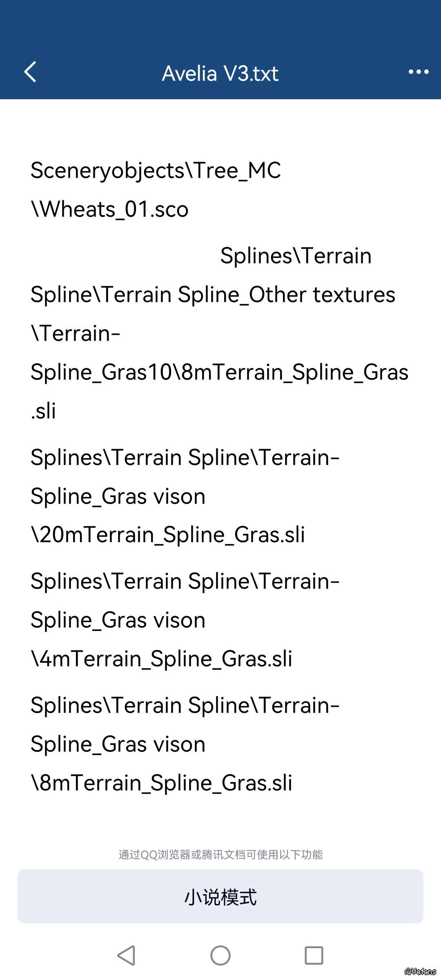Tap the 小说模式 button
The image size is (441, 980).
220,897
